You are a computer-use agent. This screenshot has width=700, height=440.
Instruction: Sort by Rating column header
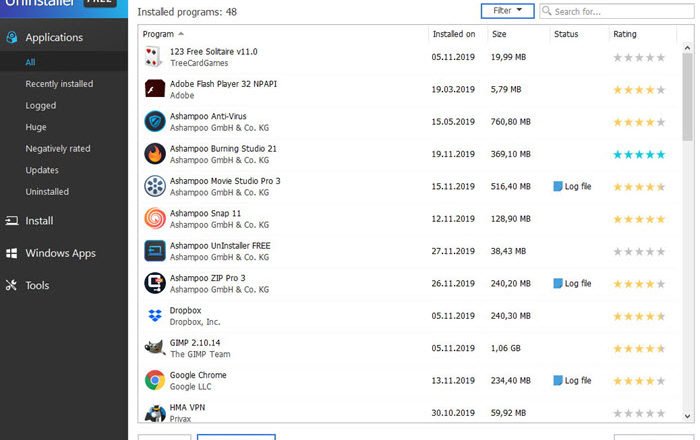[625, 34]
